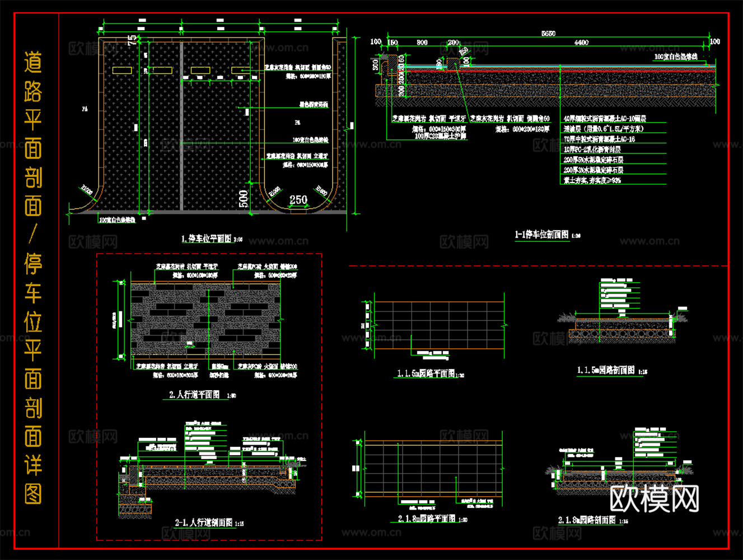
Task: Click the '100厚C20混凝土护脚' note
Action: click(441, 136)
